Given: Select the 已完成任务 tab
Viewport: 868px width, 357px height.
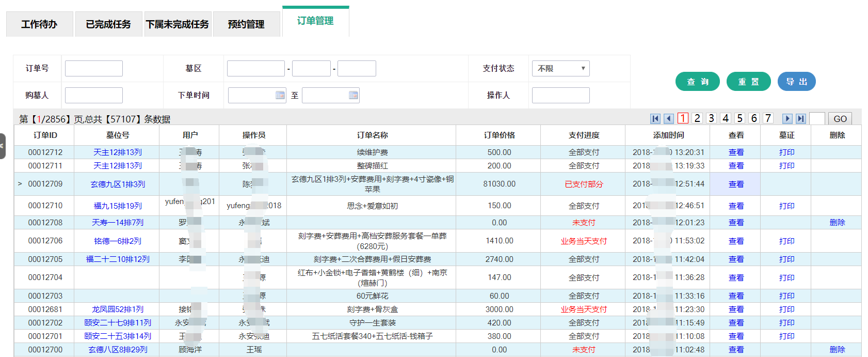Looking at the screenshot, I should pos(108,24).
